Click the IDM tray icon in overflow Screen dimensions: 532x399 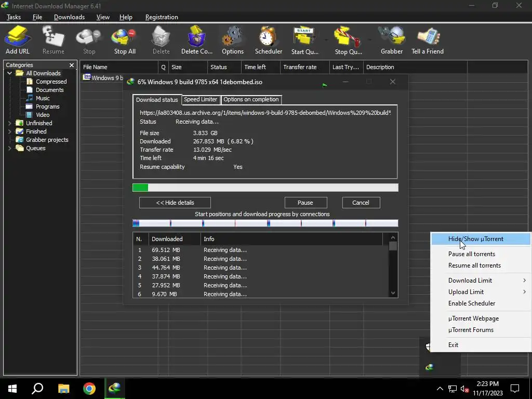click(x=429, y=367)
